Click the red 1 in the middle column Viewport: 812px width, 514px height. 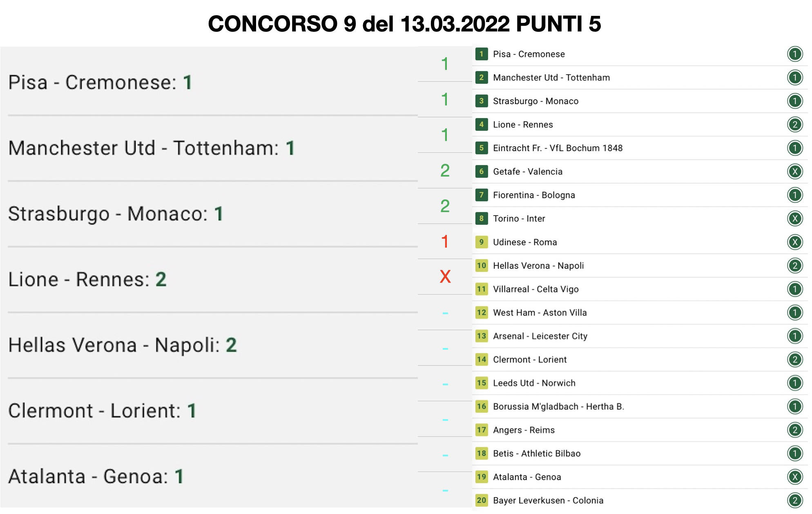[x=445, y=241]
